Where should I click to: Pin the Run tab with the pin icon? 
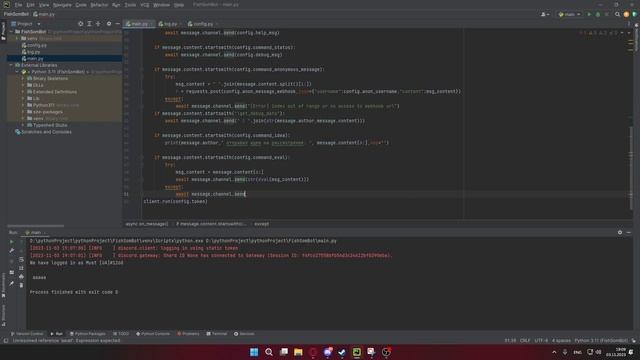pyautogui.click(x=12, y=283)
